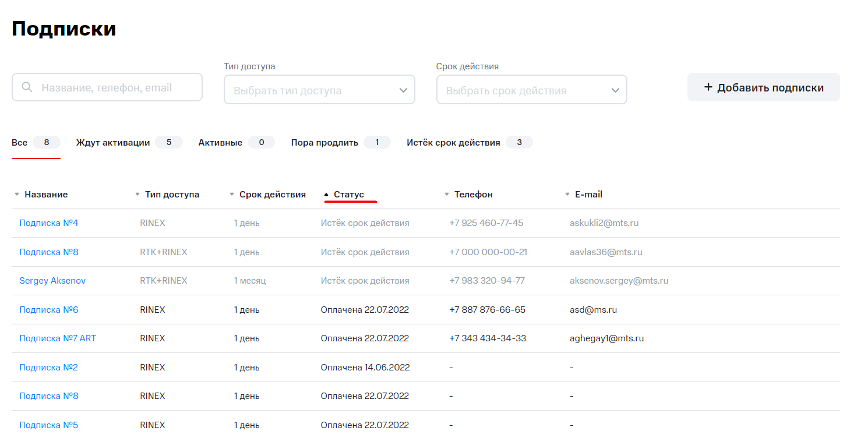Switch to the Истёк срок действия tab
The height and width of the screenshot is (438, 868).
click(470, 143)
